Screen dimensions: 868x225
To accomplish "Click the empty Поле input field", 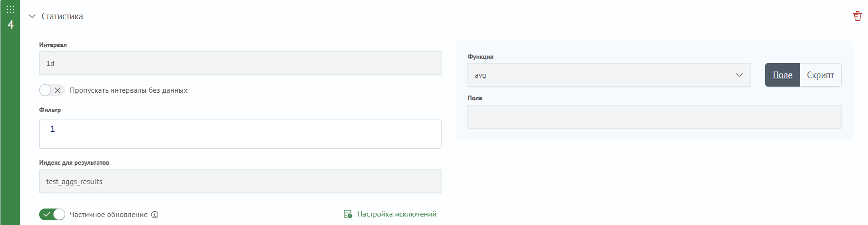I will (654, 117).
